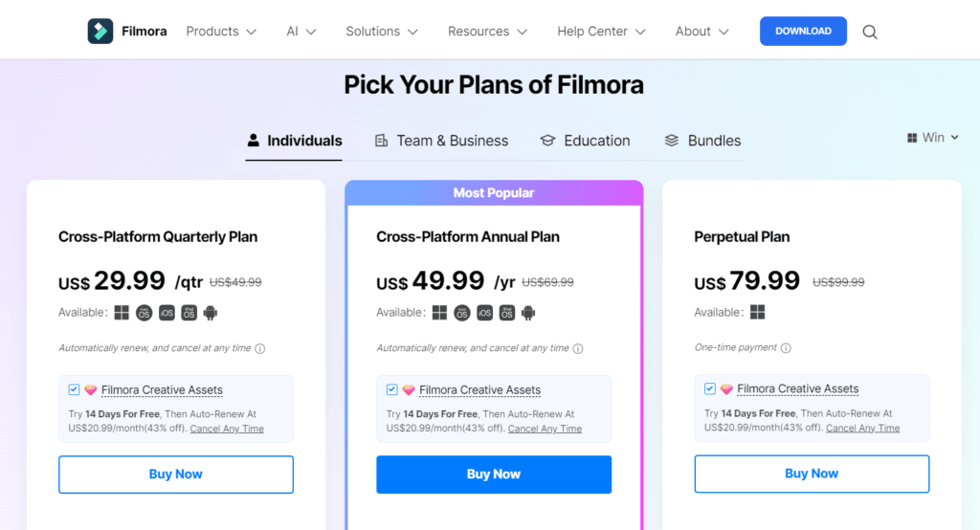The width and height of the screenshot is (980, 530).
Task: Open Cancel Any Time link in Perpetual Plan
Action: [x=862, y=429]
